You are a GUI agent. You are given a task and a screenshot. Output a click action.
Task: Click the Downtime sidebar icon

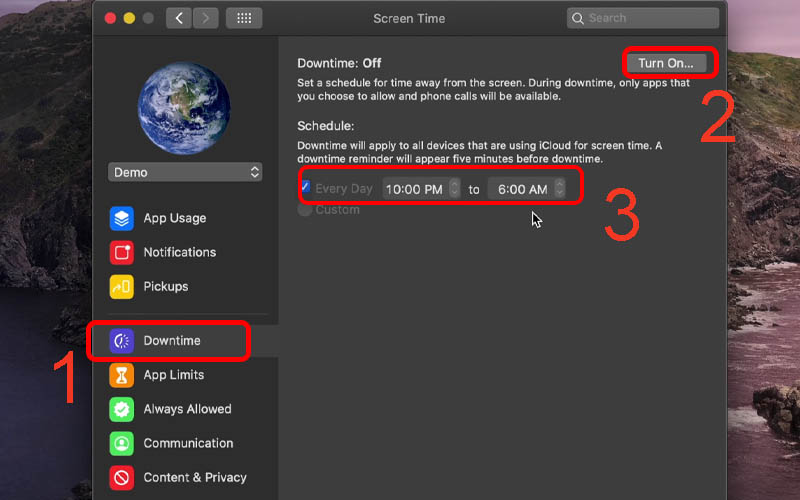(x=121, y=341)
